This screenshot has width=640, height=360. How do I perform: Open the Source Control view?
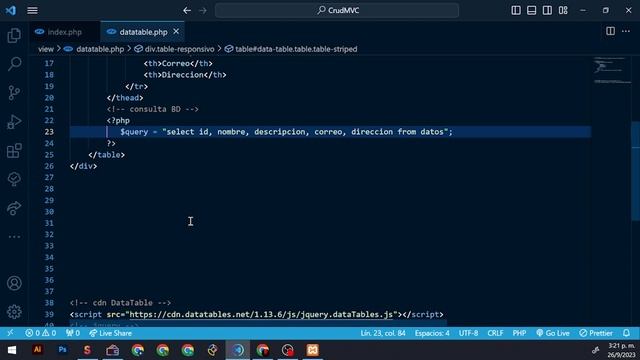(14, 93)
